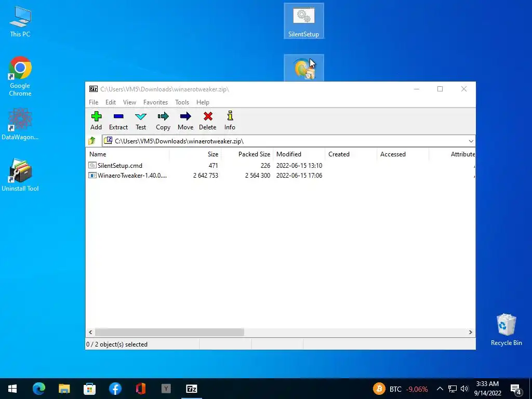Click the scroll left arrow
532x399 pixels.
(x=90, y=332)
